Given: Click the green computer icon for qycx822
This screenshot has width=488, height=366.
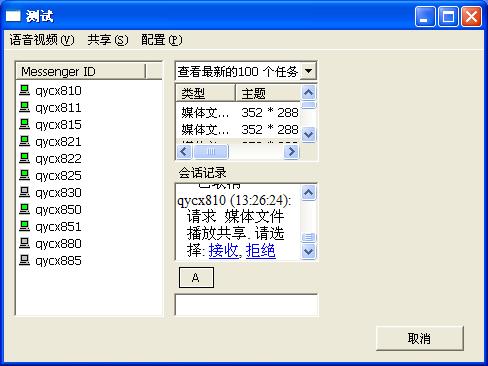Looking at the screenshot, I should tap(24, 158).
